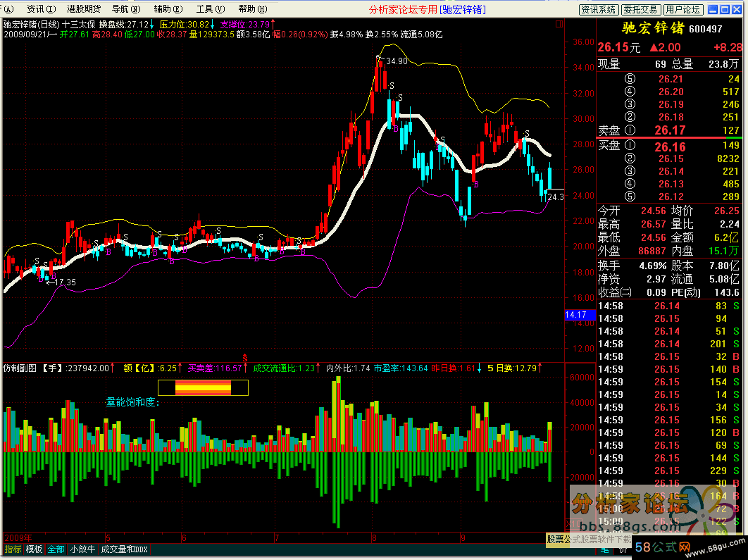This screenshot has width=748, height=560.
Task: Select 买盘 level 1 price 26.16
Action: pyautogui.click(x=670, y=147)
